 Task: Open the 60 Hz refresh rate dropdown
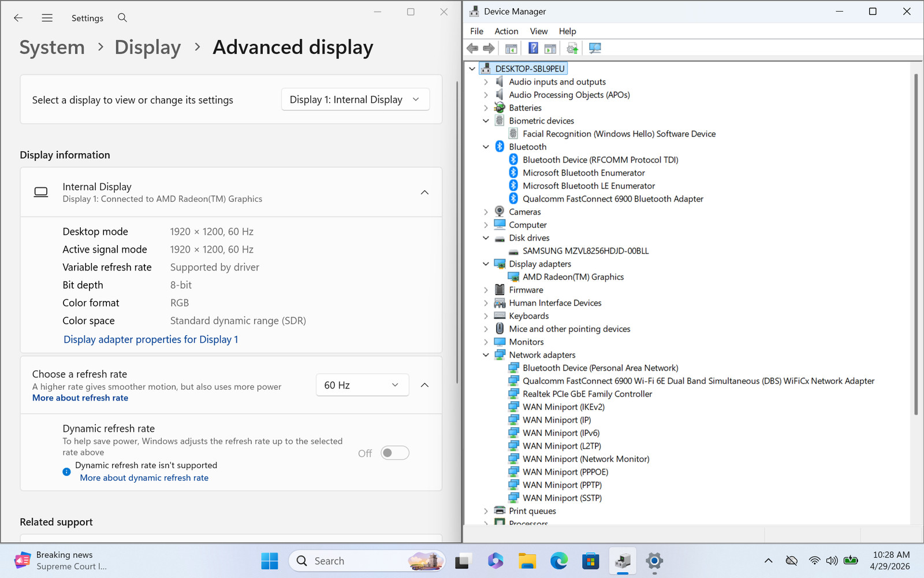(x=362, y=385)
